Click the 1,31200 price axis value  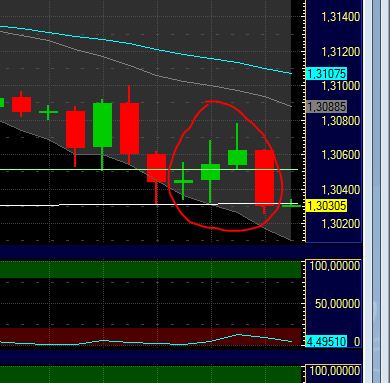pos(340,52)
